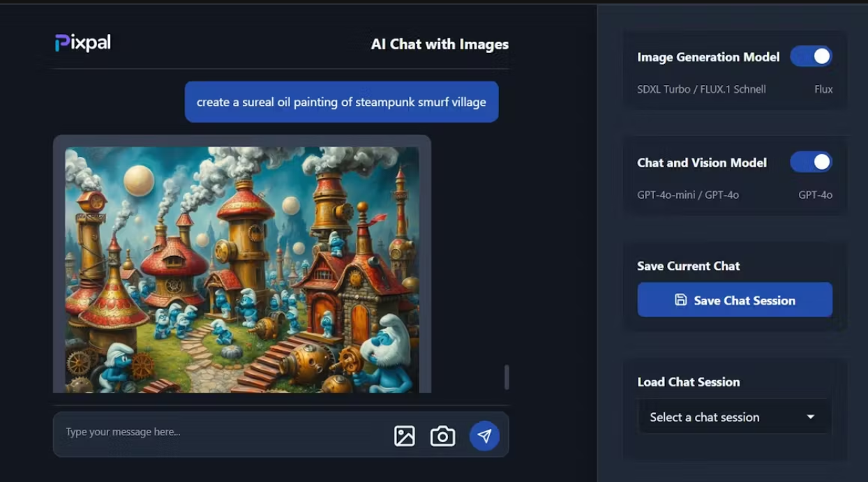
Task: Click the Pixpal logo
Action: (x=83, y=43)
